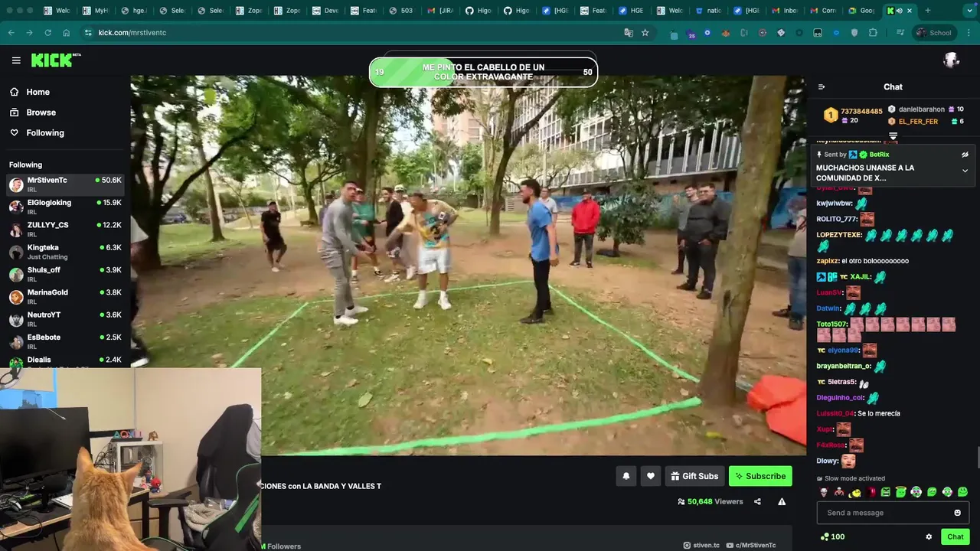Switch to the Inbox Gmail tab

[785, 11]
